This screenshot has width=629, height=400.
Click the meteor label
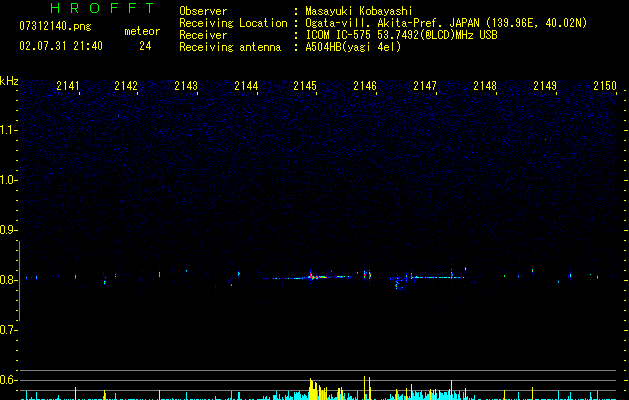[142, 31]
